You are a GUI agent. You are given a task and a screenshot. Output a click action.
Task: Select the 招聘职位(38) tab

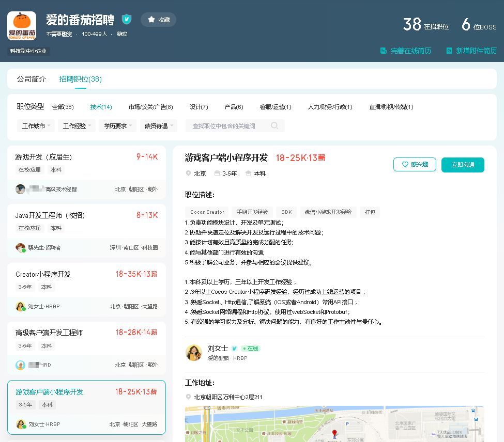80,79
